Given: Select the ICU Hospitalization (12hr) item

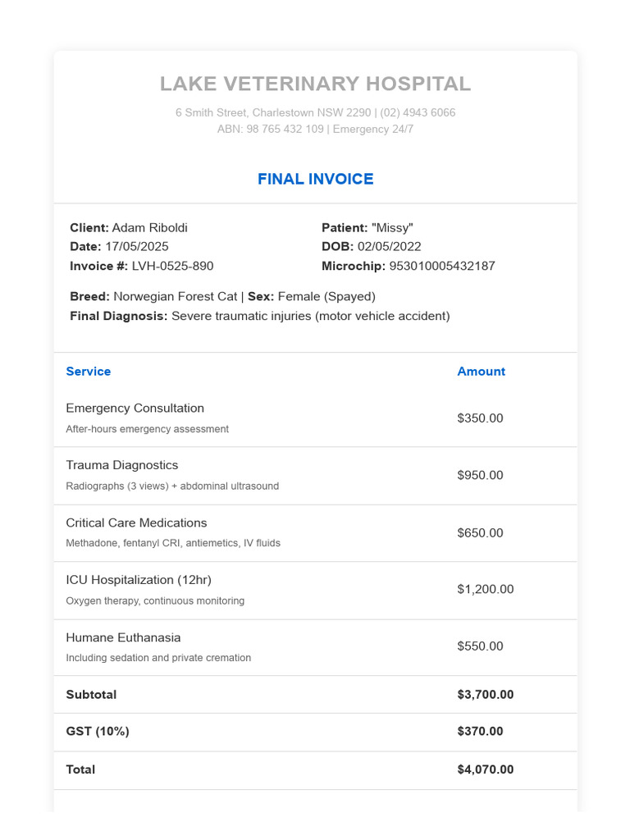Looking at the screenshot, I should tap(139, 580).
